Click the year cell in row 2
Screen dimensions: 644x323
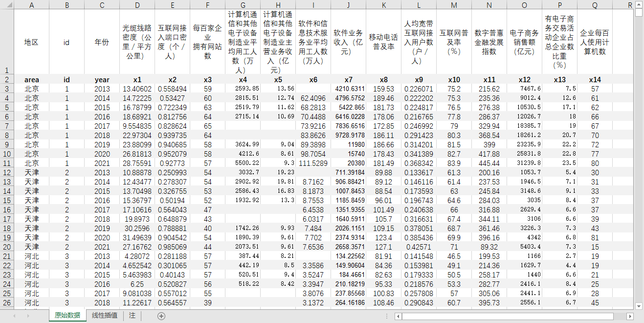[x=102, y=79]
